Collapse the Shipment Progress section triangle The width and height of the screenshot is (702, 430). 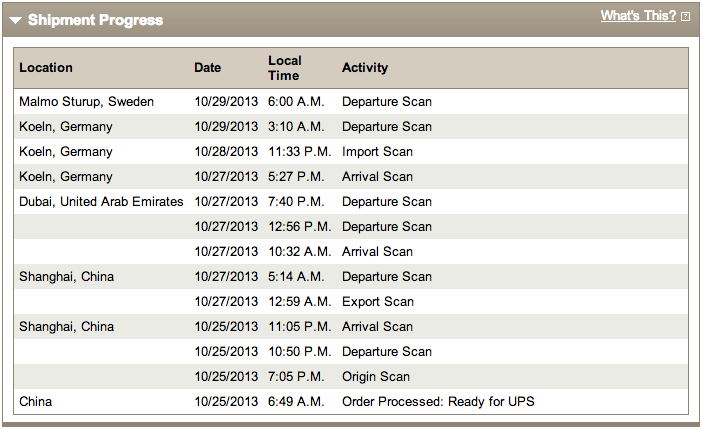click(x=15, y=20)
